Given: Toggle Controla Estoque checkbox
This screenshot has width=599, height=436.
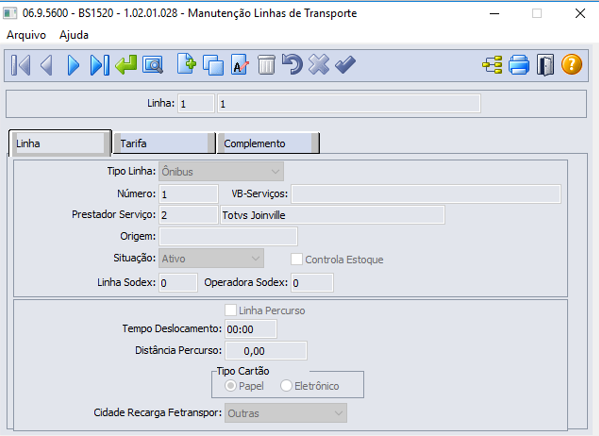Looking at the screenshot, I should [x=297, y=259].
